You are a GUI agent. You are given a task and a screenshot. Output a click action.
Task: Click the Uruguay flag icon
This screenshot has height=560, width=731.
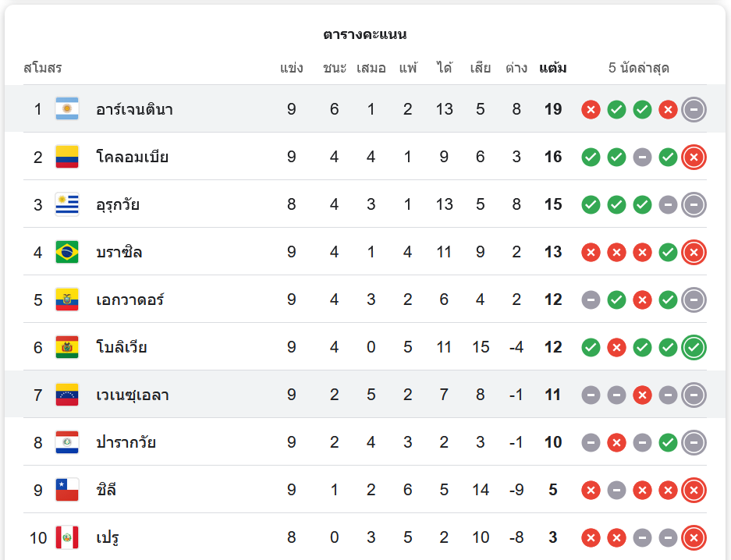pyautogui.click(x=67, y=204)
